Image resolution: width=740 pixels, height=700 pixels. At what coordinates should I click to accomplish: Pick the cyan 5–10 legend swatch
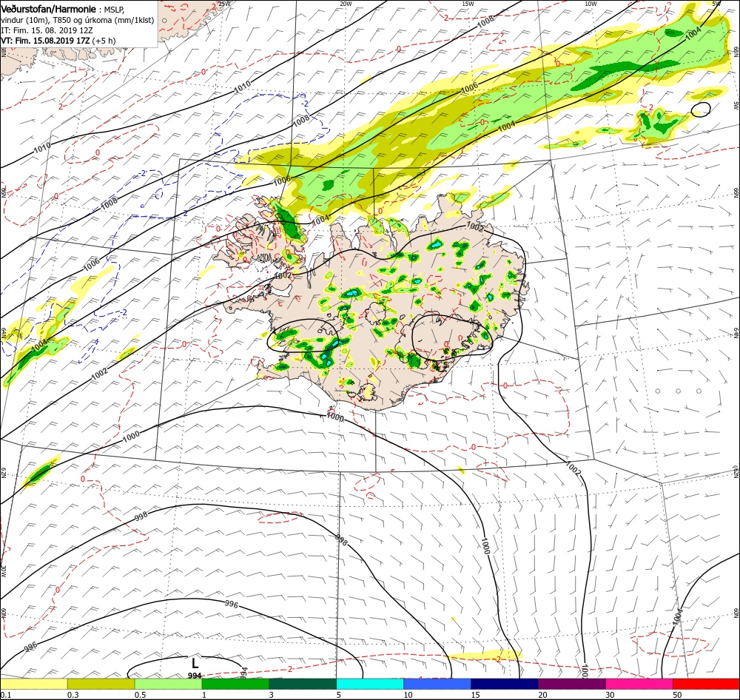coord(370,684)
